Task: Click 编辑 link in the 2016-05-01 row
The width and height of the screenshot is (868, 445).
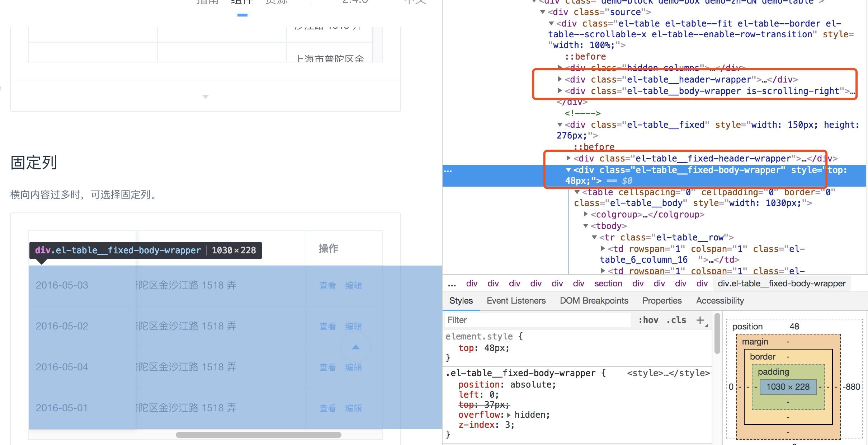Action: [353, 408]
